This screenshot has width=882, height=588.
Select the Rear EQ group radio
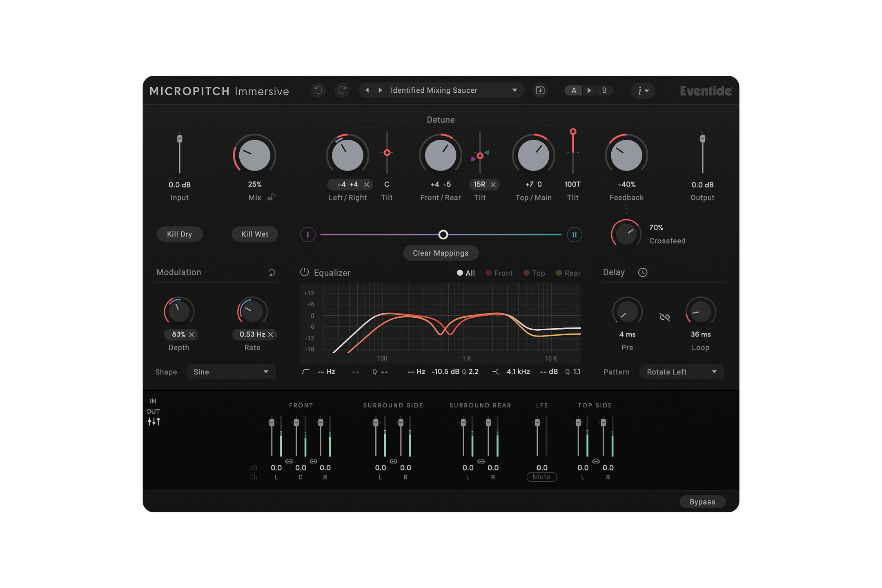(559, 273)
